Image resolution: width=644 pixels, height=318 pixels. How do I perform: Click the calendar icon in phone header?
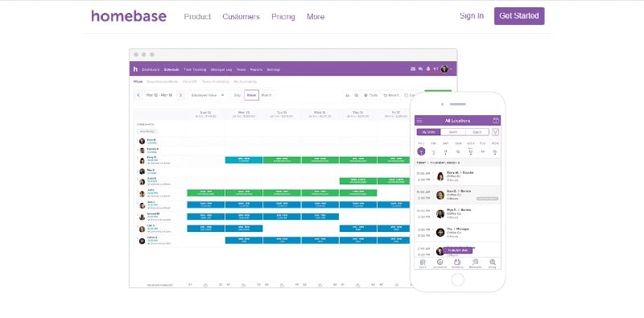coord(496,121)
